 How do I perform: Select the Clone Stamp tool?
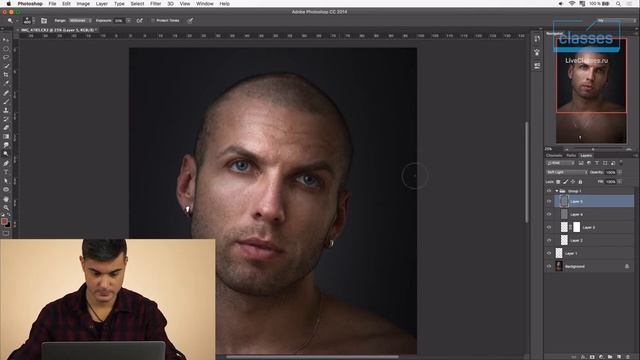pyautogui.click(x=6, y=110)
